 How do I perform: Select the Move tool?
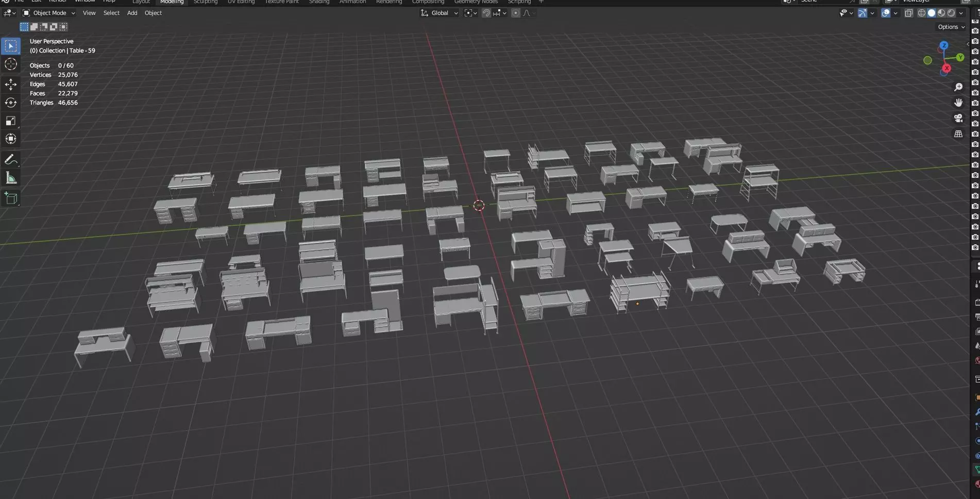point(11,85)
